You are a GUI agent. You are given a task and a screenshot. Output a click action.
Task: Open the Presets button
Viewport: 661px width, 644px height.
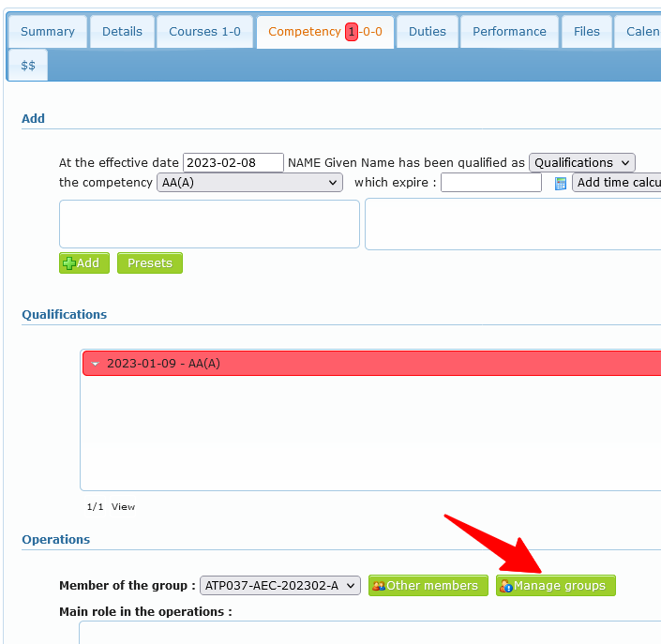pos(150,263)
